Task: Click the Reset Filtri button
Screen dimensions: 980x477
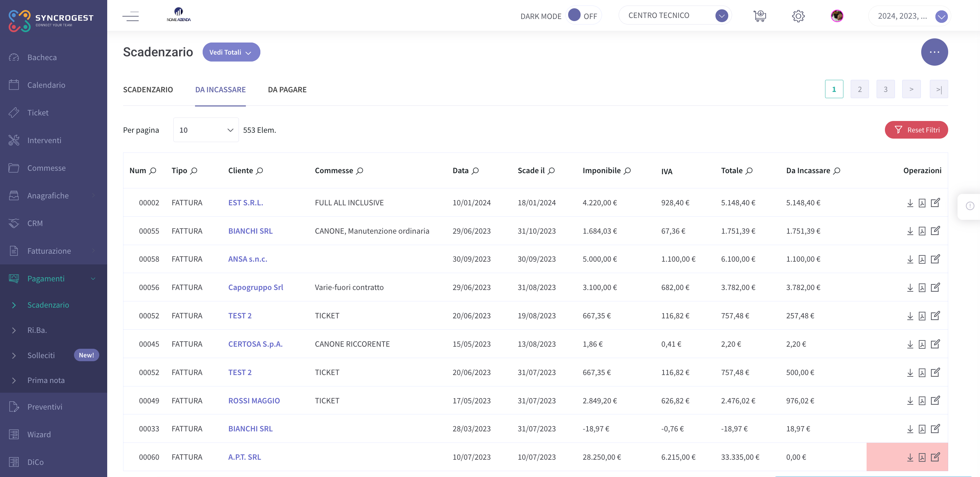Action: pos(916,130)
